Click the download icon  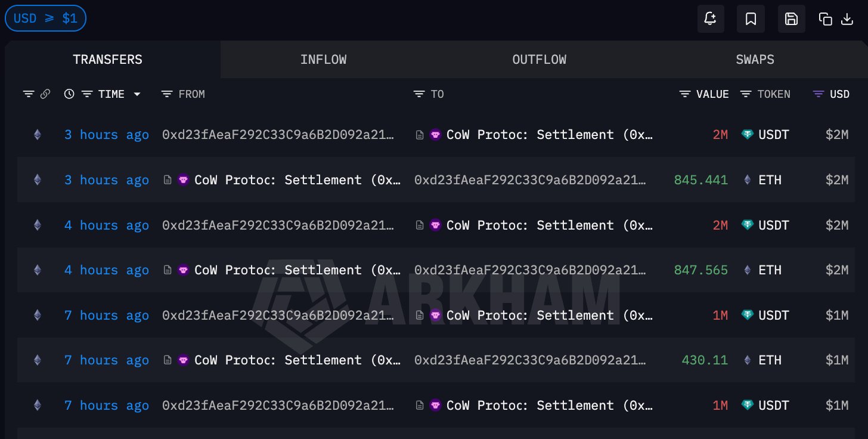[x=847, y=19]
